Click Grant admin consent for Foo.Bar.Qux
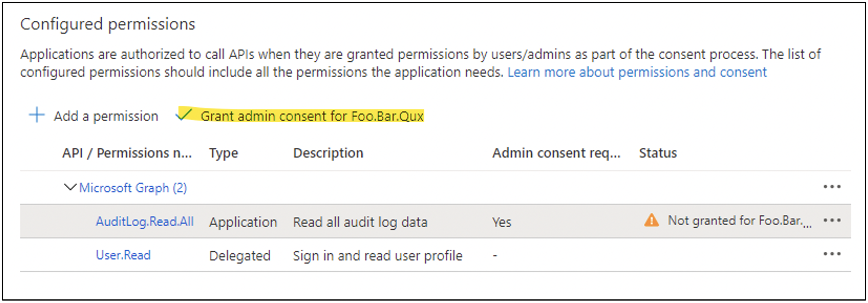The image size is (868, 303). 300,116
